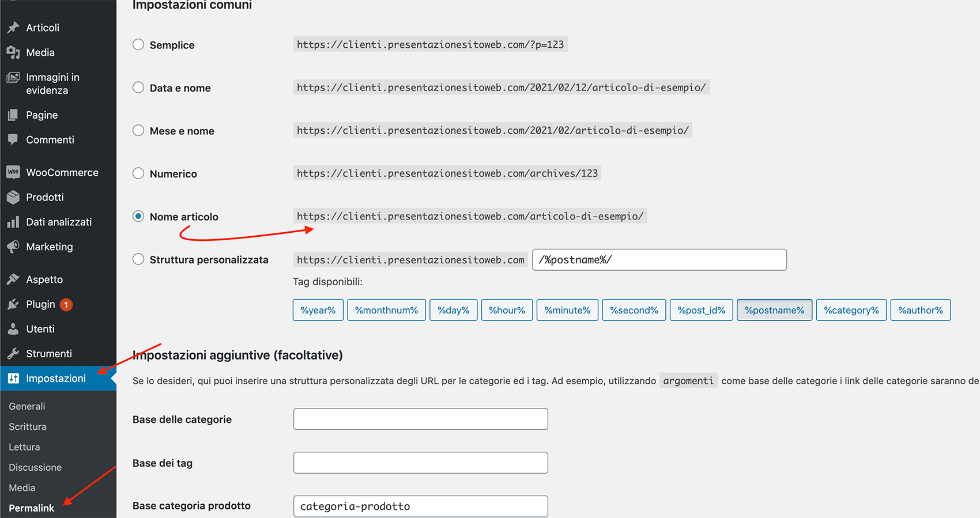Click the Aspetto paintbrush icon

13,279
